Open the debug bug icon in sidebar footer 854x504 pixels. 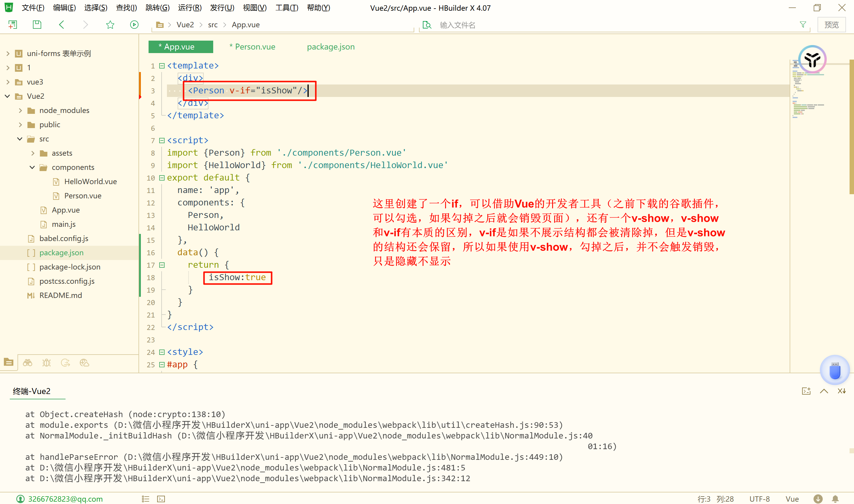47,363
